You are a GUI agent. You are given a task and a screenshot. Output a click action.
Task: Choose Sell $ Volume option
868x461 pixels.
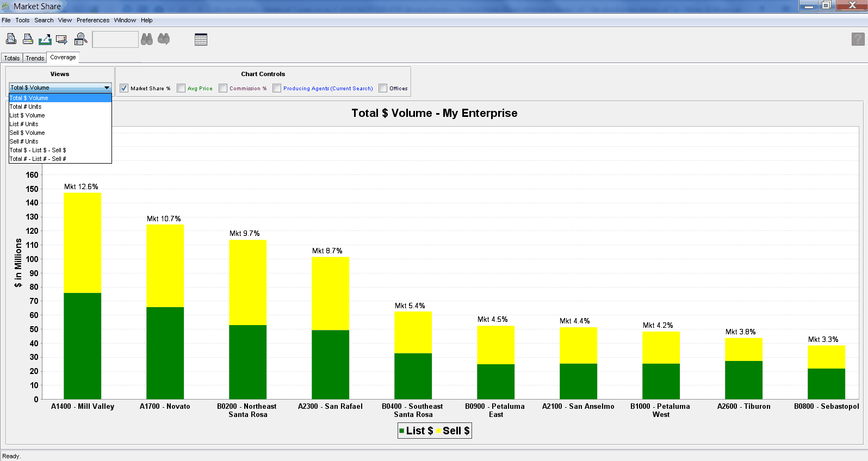coord(60,133)
